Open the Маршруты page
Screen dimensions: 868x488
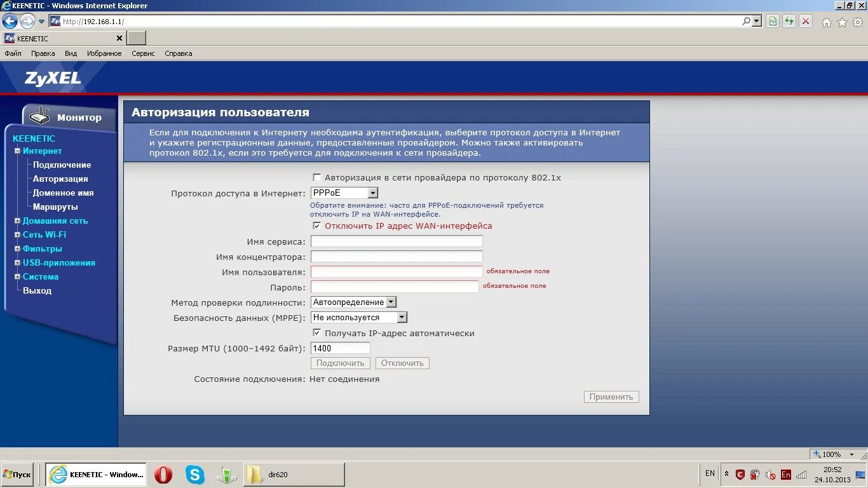pos(55,207)
